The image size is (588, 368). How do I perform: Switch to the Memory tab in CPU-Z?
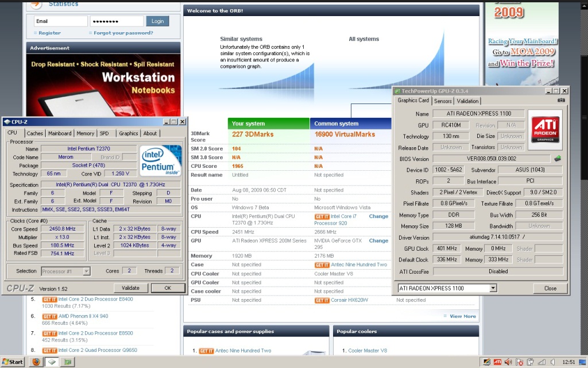point(85,133)
